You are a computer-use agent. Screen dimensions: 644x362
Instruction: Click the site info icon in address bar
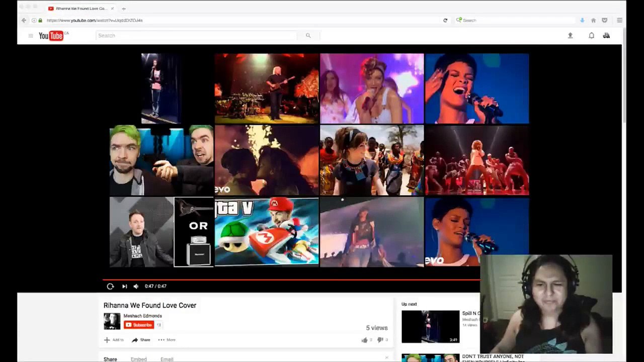(34, 21)
